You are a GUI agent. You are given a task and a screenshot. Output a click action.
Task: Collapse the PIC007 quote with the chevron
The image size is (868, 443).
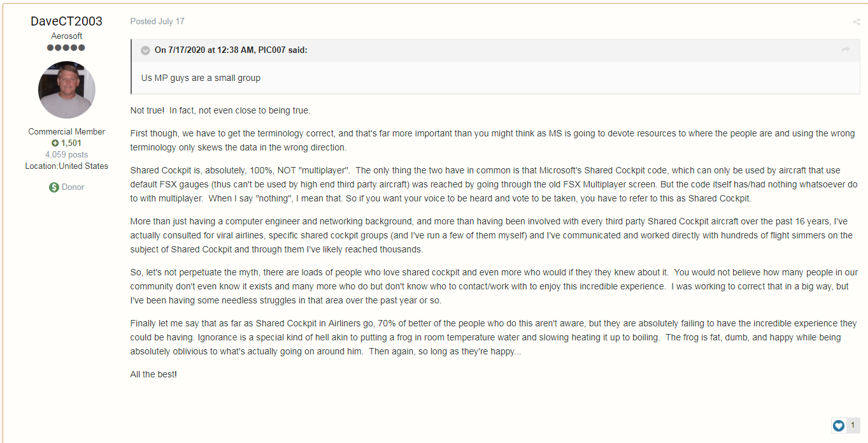tap(145, 50)
